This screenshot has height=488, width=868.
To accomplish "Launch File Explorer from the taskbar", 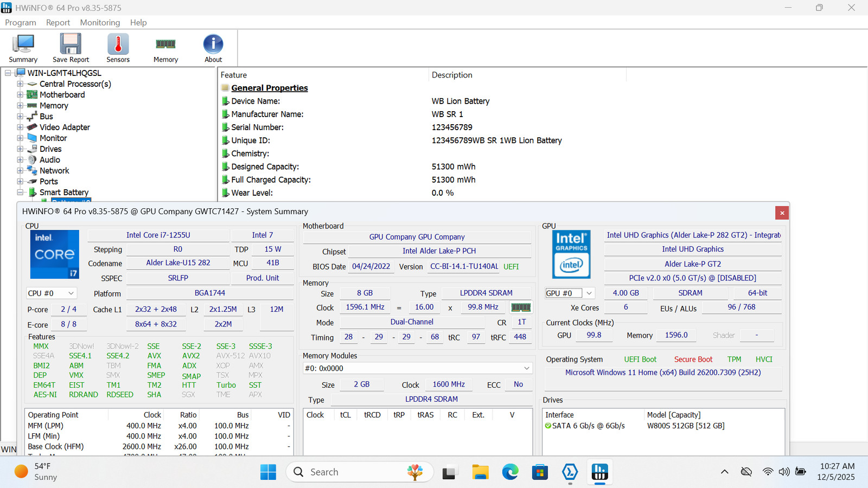I will 480,472.
